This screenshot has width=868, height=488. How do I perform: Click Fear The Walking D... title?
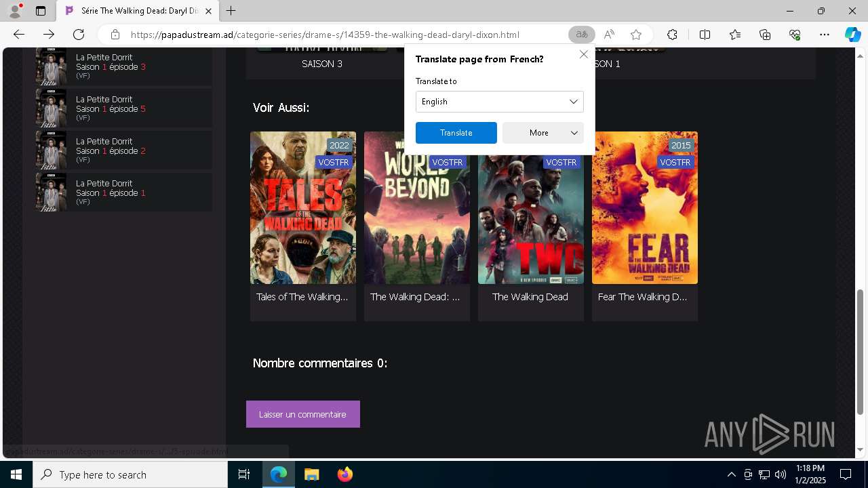pyautogui.click(x=642, y=297)
